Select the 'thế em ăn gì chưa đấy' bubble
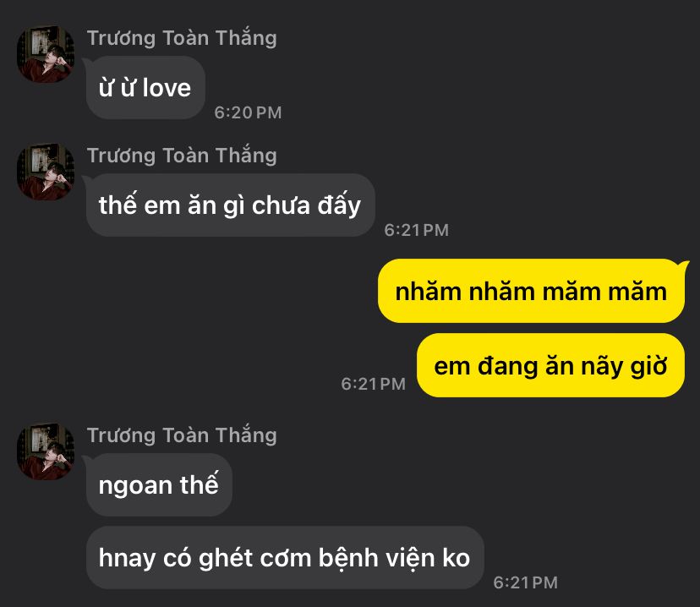Image resolution: width=700 pixels, height=607 pixels. (230, 205)
